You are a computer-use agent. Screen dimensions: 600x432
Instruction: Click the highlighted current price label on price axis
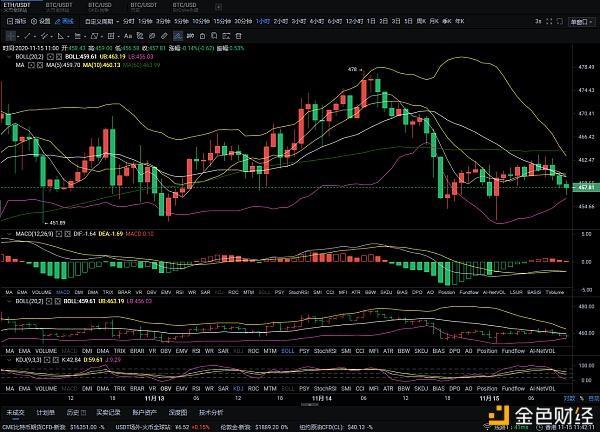pos(584,185)
